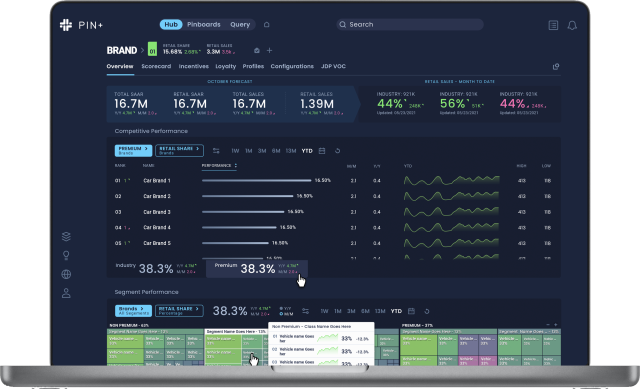Click the Car Brand 3 YTD sparkline

tap(451, 212)
